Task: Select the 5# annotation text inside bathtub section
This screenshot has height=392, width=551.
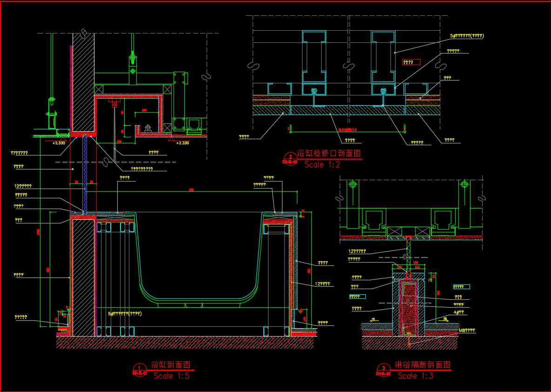Action: [125, 314]
